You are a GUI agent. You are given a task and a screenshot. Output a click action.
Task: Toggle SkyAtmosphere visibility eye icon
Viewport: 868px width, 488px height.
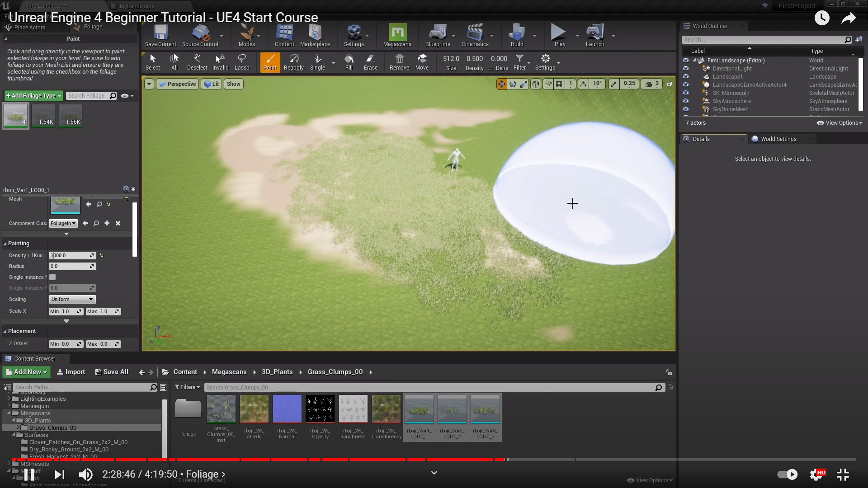(686, 101)
